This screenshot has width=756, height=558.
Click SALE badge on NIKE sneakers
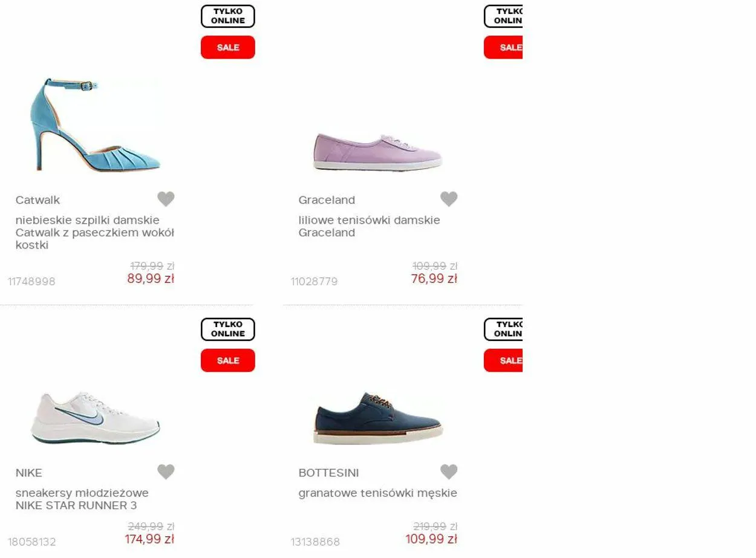tap(228, 360)
